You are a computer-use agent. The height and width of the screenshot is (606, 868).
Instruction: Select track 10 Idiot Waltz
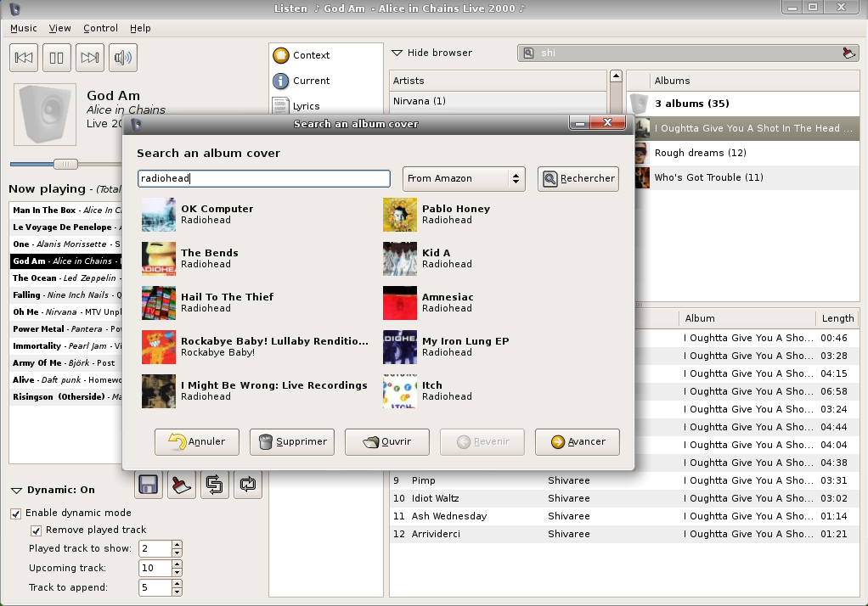(624, 499)
